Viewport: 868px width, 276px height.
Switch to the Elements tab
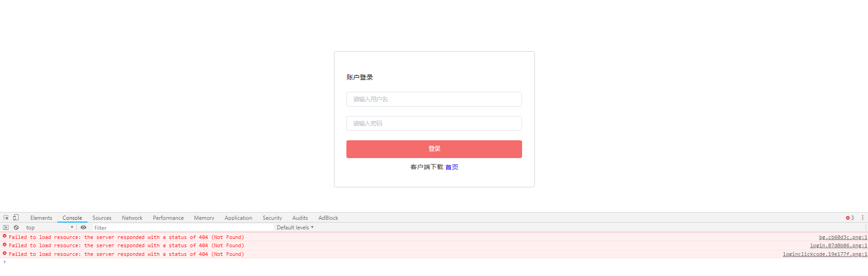(x=41, y=218)
